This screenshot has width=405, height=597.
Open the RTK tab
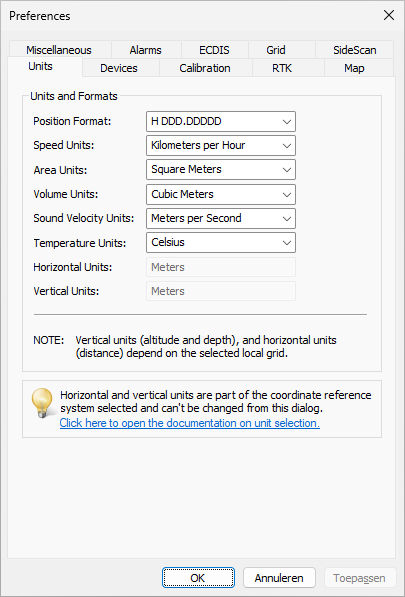(282, 68)
